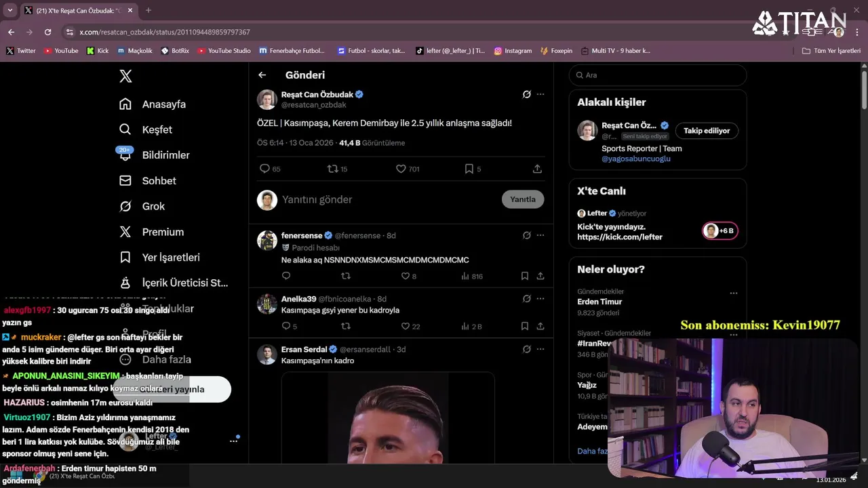The image size is (868, 488).
Task: Share the main Kasımpaşa post
Action: point(537,169)
